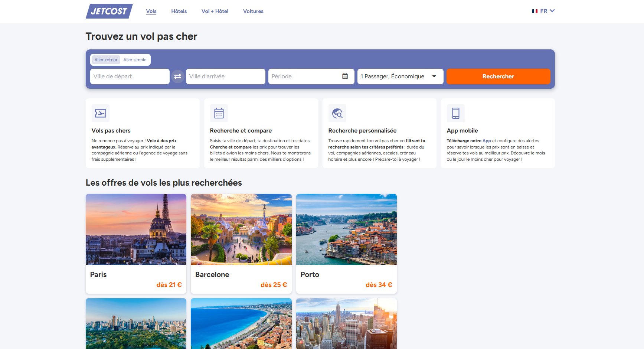Click the Jetcost logo

(x=109, y=11)
